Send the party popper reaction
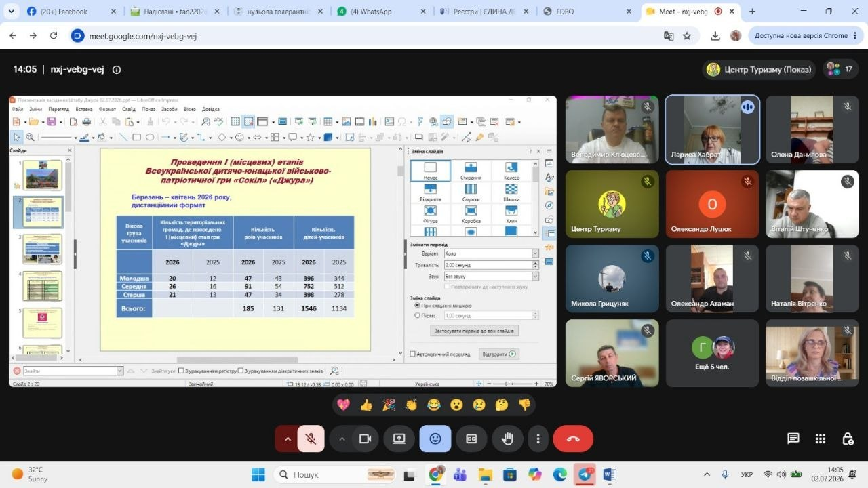This screenshot has height=488, width=868. [x=389, y=405]
